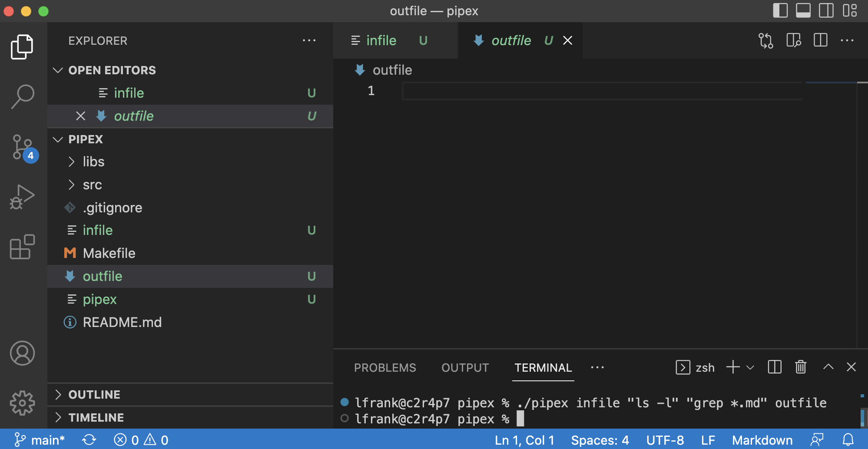Close the outfile editor tab
This screenshot has height=449, width=868.
point(567,40)
